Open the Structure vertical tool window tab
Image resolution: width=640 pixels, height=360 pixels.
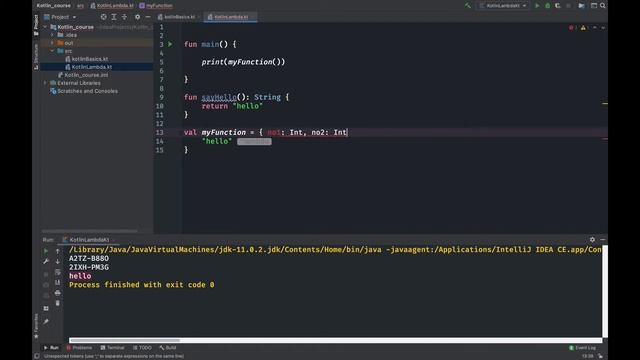tap(36, 56)
